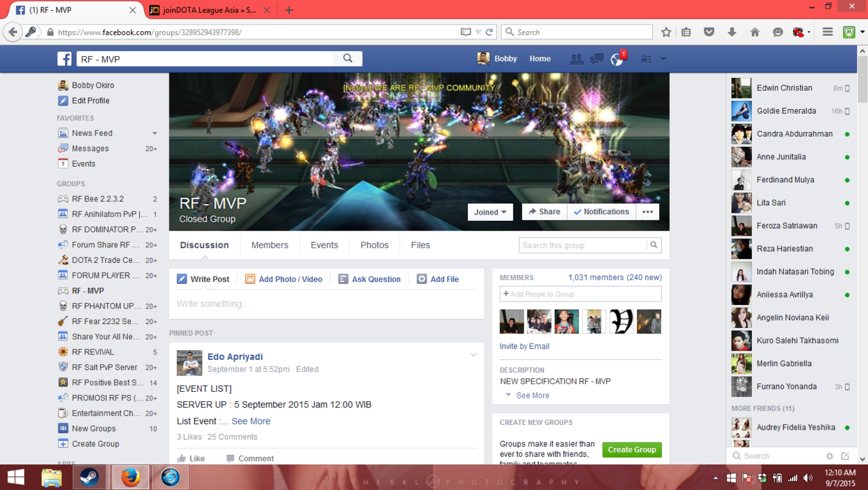Open Edo Apriyadi's profile name link
The width and height of the screenshot is (868, 490).
tap(235, 357)
